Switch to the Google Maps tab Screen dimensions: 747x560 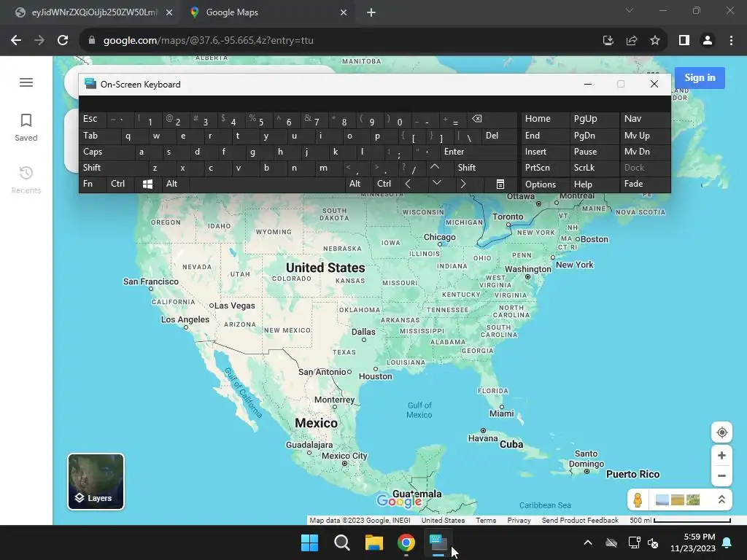coord(268,13)
